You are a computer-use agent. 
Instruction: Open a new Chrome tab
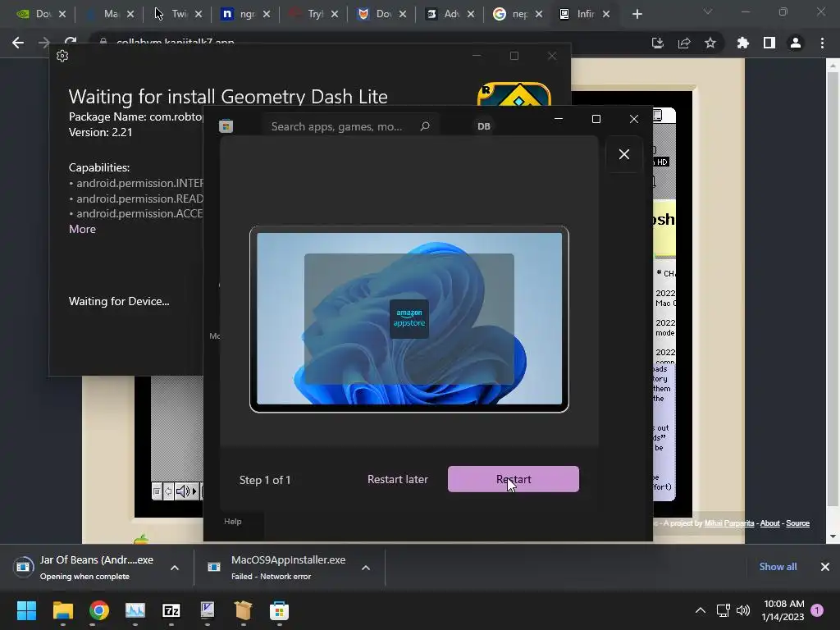(x=637, y=14)
